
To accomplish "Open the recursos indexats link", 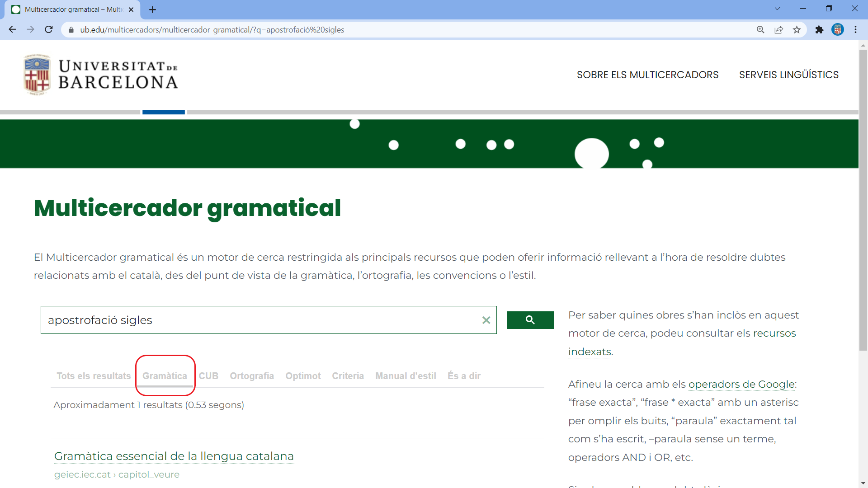I will click(x=774, y=333).
